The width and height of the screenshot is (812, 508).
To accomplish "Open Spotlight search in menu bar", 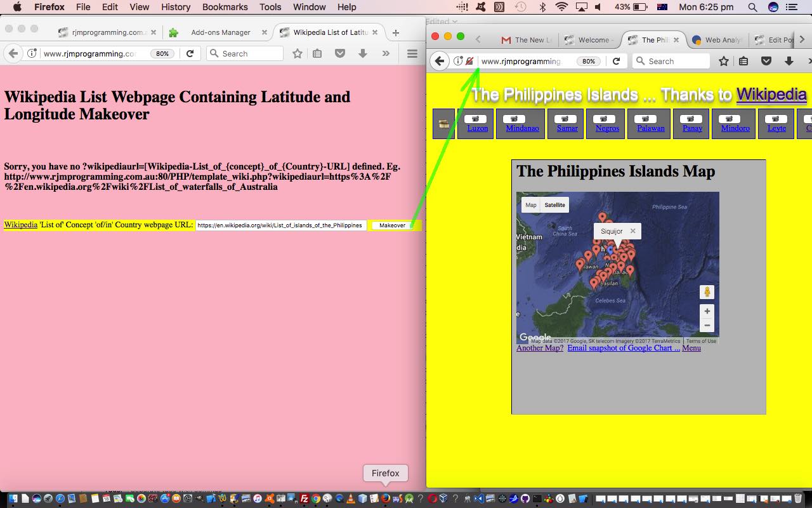I will (752, 7).
